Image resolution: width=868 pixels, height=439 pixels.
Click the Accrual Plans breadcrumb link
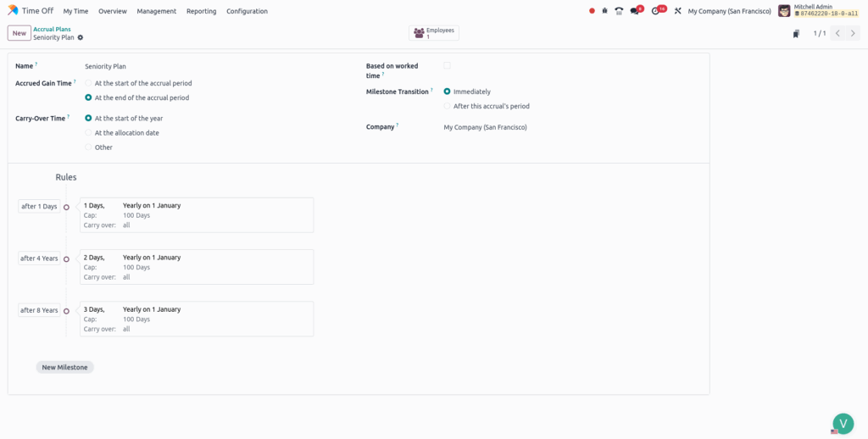(x=52, y=29)
